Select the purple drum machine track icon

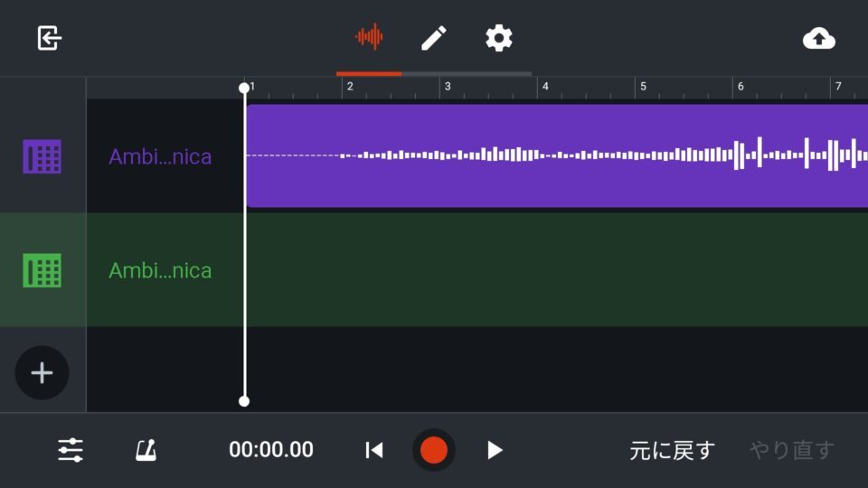42,156
